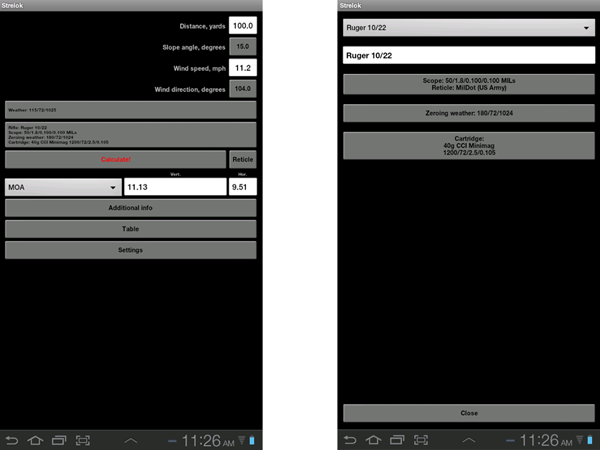The image size is (600, 450).
Task: Tap the screenshot capture icon in left screen bar
Action: [83, 440]
